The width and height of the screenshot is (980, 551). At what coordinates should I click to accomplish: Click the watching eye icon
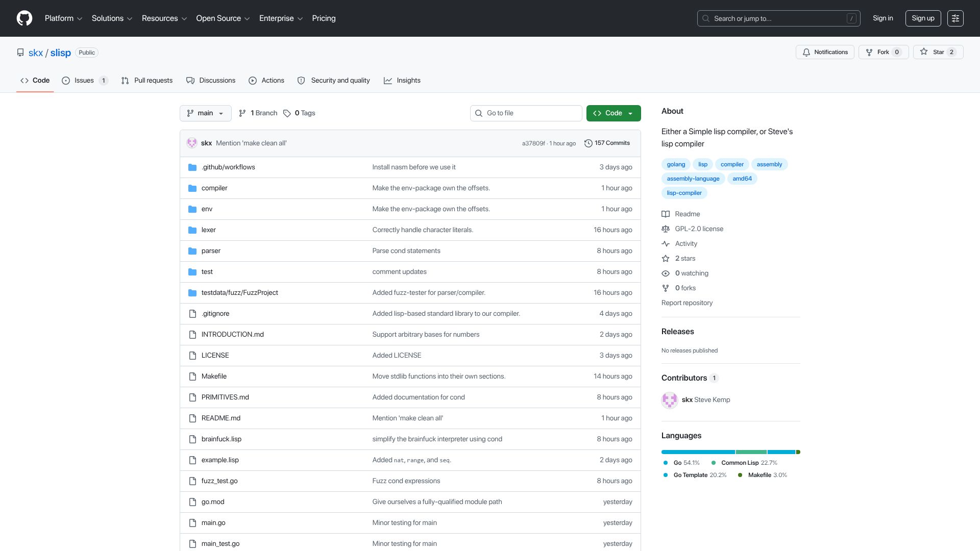click(x=666, y=273)
